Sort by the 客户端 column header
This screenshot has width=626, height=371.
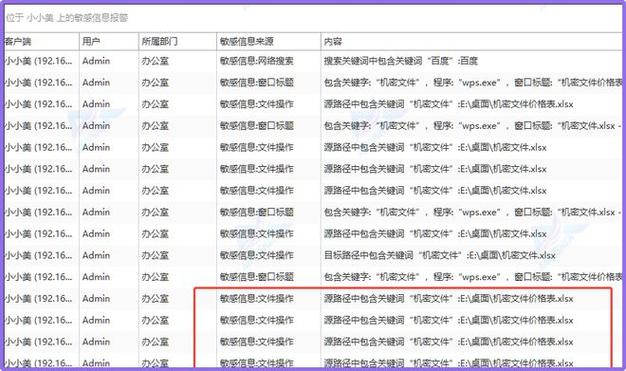pos(42,41)
